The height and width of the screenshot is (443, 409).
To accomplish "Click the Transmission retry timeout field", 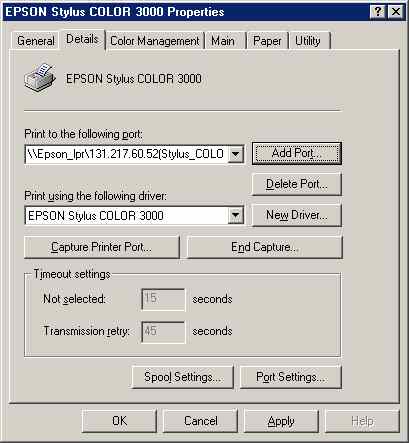I will 163,332.
